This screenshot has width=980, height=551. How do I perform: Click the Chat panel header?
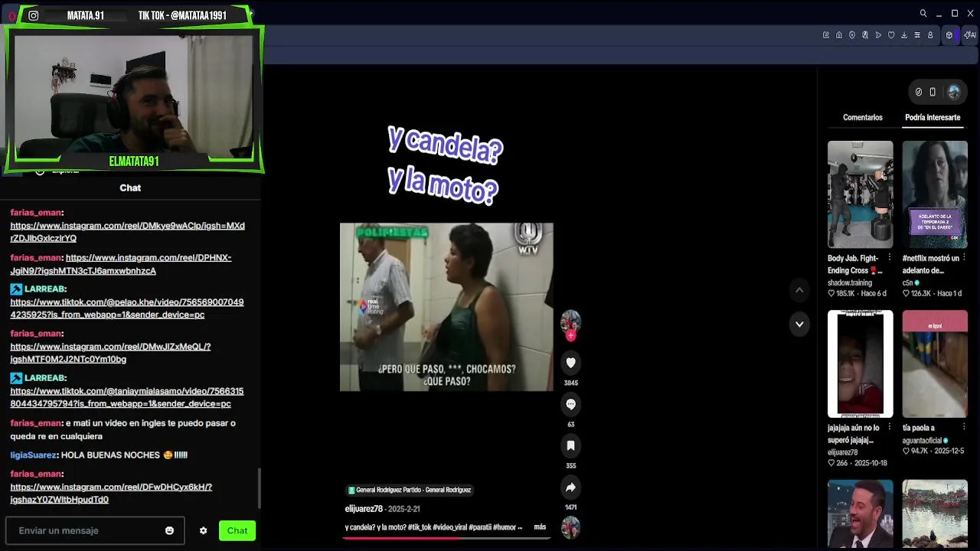click(130, 187)
